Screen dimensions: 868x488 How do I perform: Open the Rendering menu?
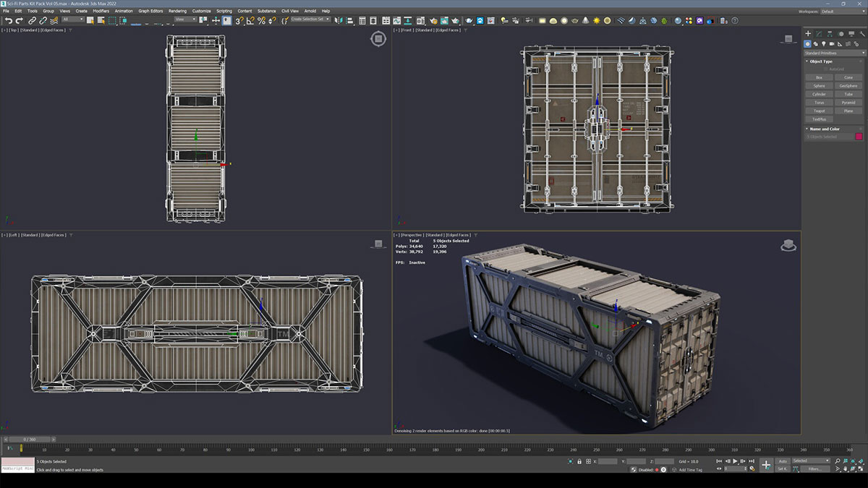178,11
